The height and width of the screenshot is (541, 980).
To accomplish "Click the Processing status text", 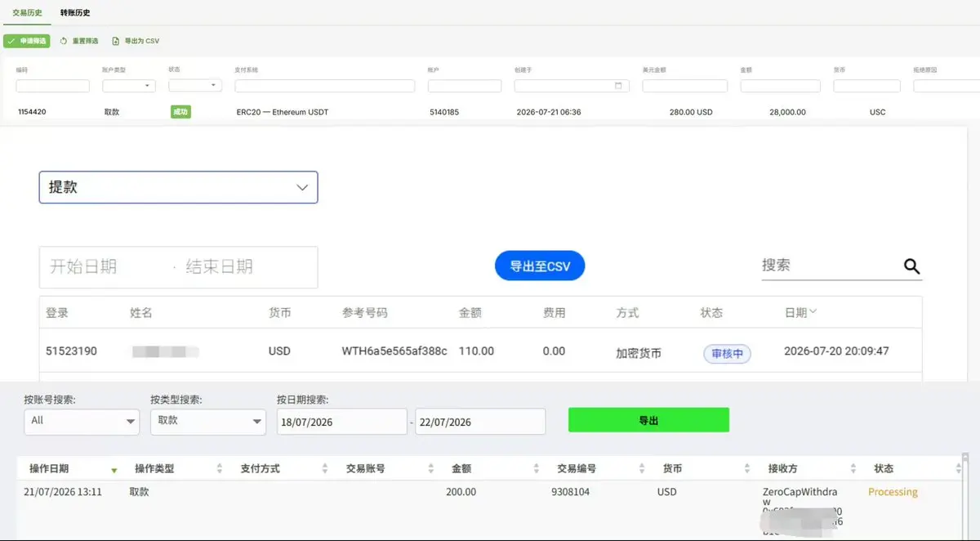I will pyautogui.click(x=893, y=492).
